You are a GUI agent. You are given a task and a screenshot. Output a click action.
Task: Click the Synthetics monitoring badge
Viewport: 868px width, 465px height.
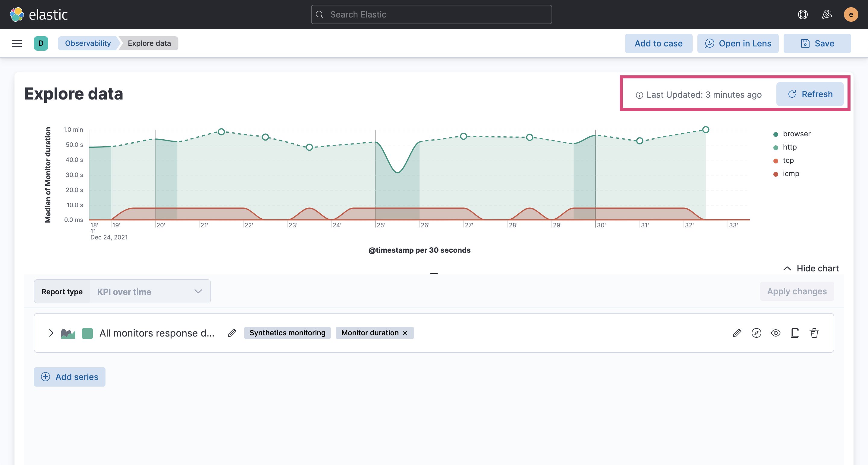tap(288, 333)
